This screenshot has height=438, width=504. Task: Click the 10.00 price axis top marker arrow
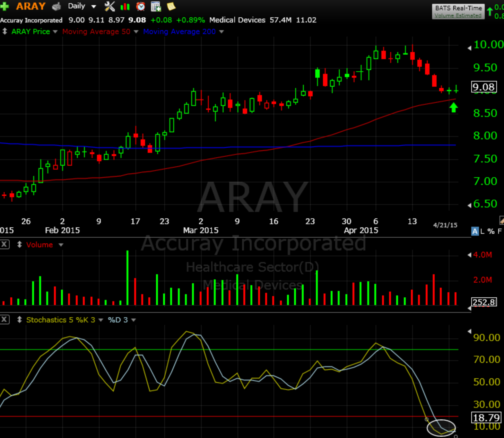point(469,48)
